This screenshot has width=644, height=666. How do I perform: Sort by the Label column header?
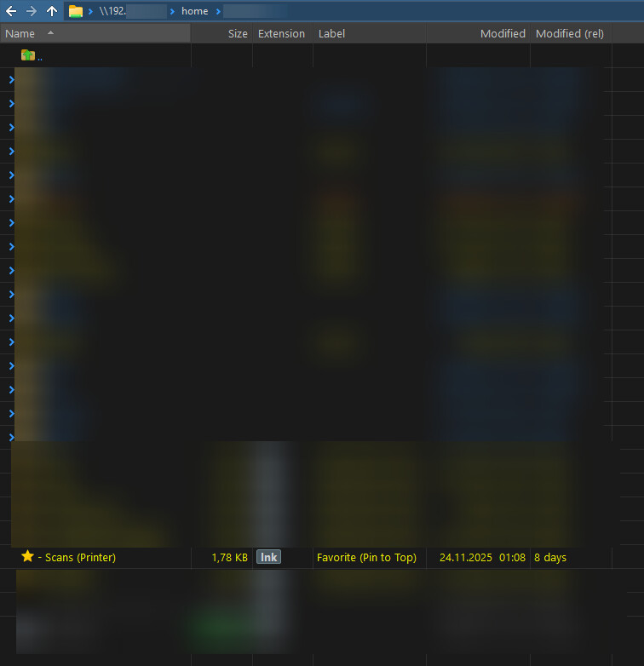(x=333, y=33)
